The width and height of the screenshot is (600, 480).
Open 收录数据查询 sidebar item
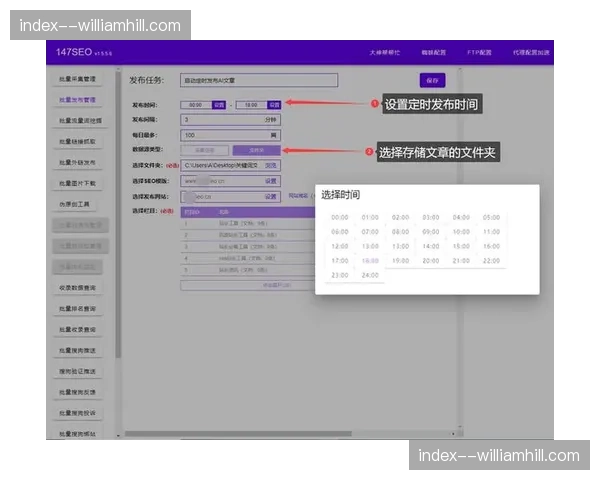point(78,288)
